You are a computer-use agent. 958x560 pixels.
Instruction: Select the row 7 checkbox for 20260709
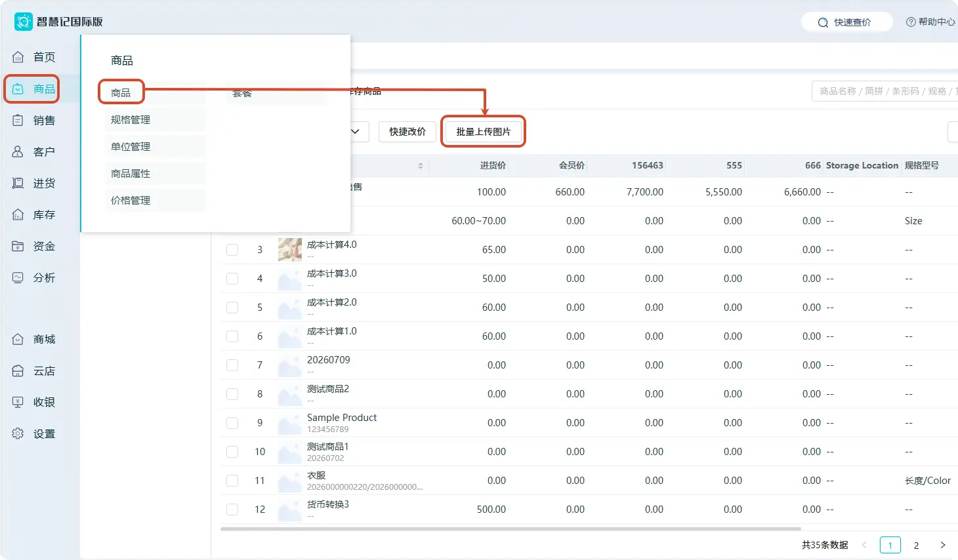click(232, 365)
